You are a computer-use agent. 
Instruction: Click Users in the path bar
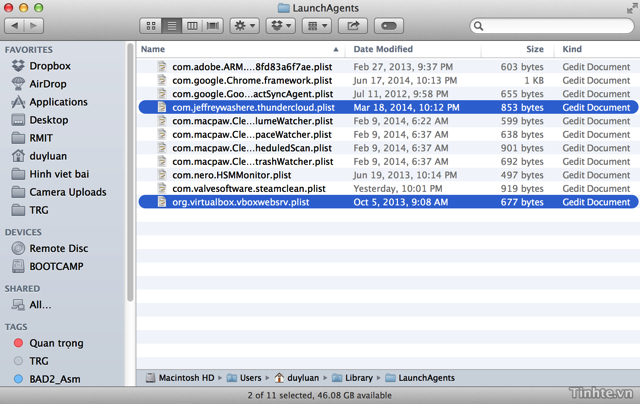244,377
